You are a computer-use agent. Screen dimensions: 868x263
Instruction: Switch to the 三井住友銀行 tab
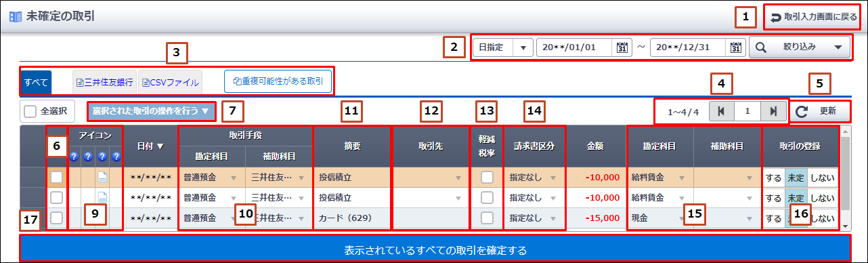click(104, 83)
